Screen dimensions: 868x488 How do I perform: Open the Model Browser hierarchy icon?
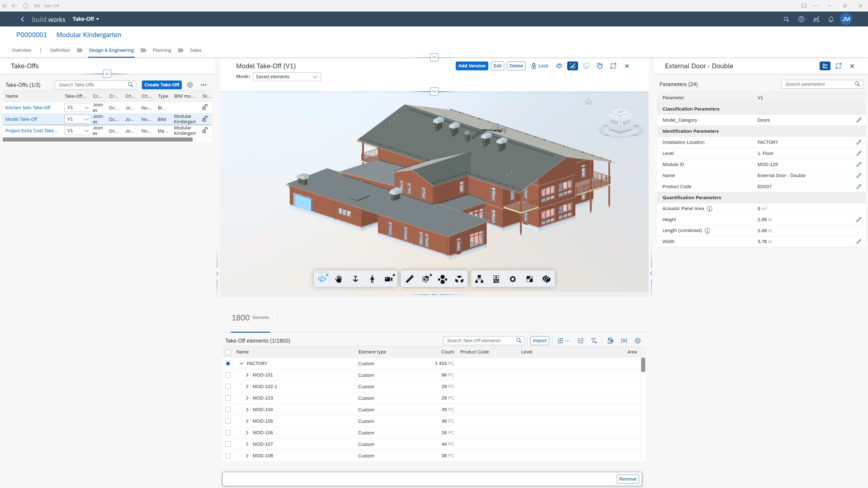point(479,279)
